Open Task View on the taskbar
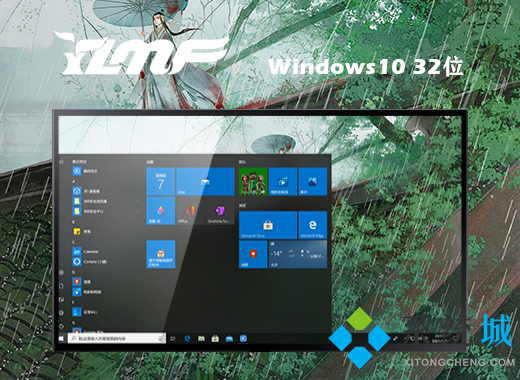520x380 pixels. (173, 339)
